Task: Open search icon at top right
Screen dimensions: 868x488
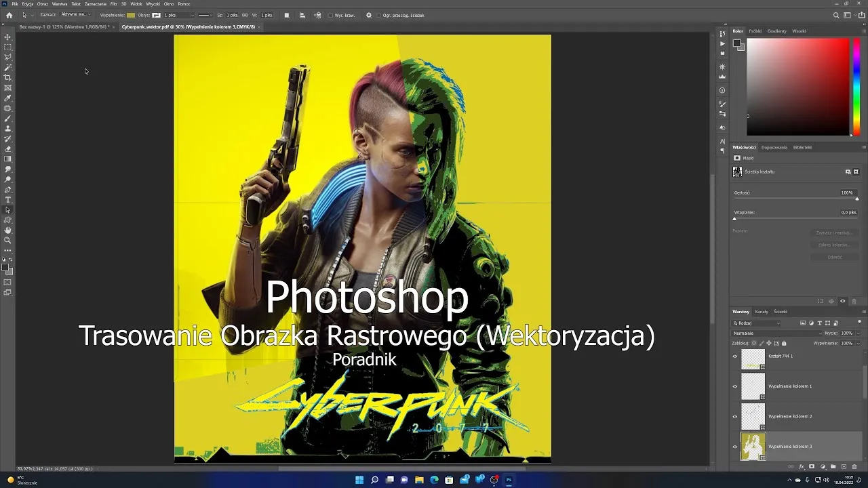Action: click(x=836, y=15)
